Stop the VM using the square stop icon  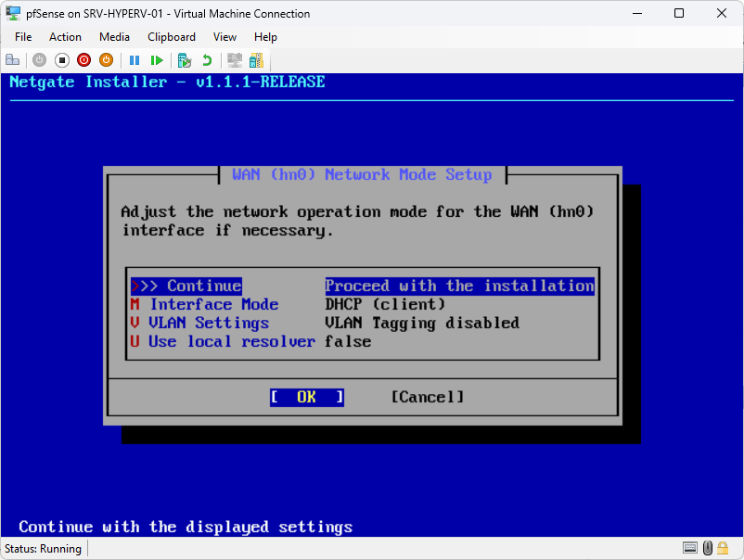pyautogui.click(x=62, y=59)
